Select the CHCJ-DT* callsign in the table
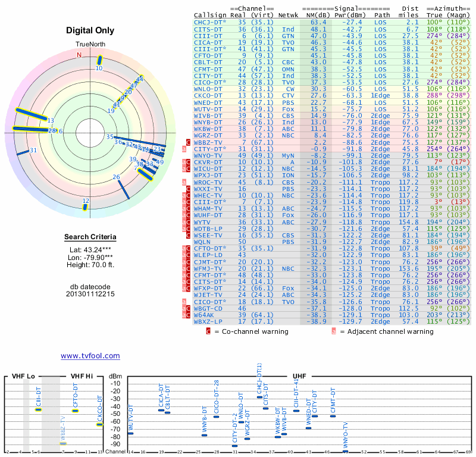Screen dimensions: 476x457 [x=209, y=21]
